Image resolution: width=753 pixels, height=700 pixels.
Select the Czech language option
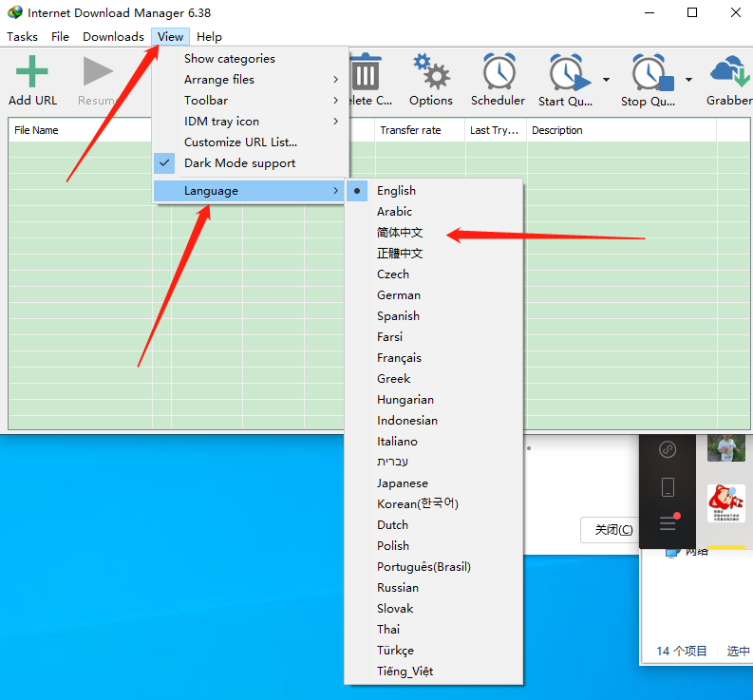(434, 274)
